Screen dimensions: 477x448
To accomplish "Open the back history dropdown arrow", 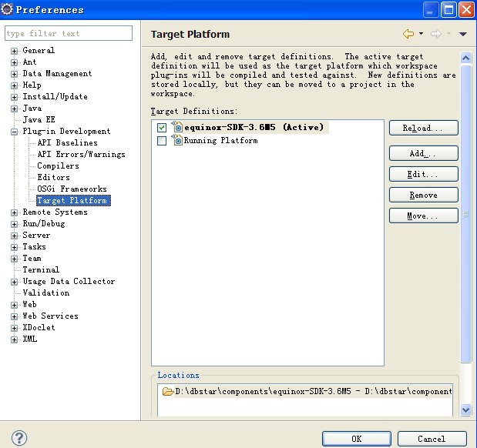I will [x=421, y=33].
